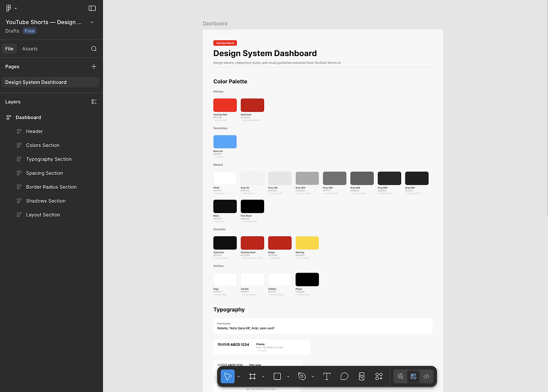Click the Font Family card
Image resolution: width=548 pixels, height=392 pixels.
323,326
